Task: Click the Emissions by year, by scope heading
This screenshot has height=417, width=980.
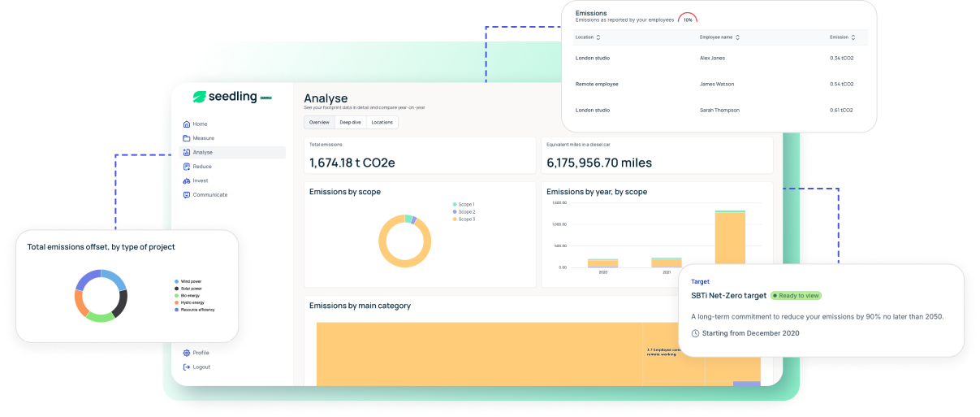Action: click(x=597, y=192)
